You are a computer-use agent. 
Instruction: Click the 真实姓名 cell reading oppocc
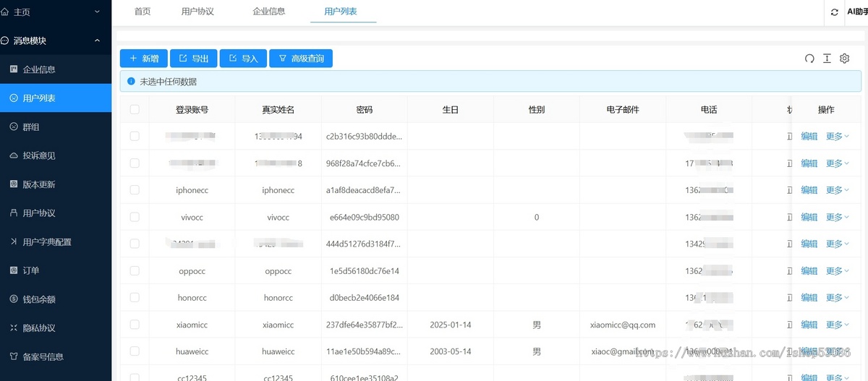coord(278,271)
